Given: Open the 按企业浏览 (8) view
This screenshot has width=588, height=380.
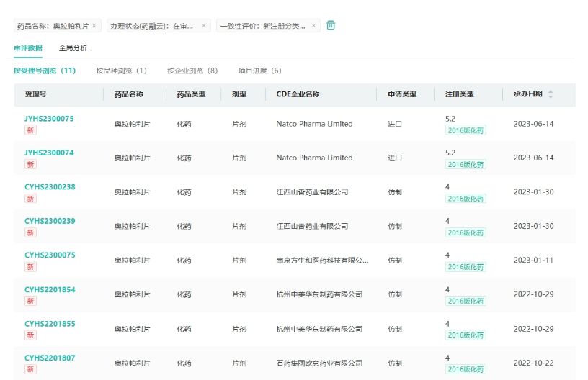Looking at the screenshot, I should [x=192, y=71].
